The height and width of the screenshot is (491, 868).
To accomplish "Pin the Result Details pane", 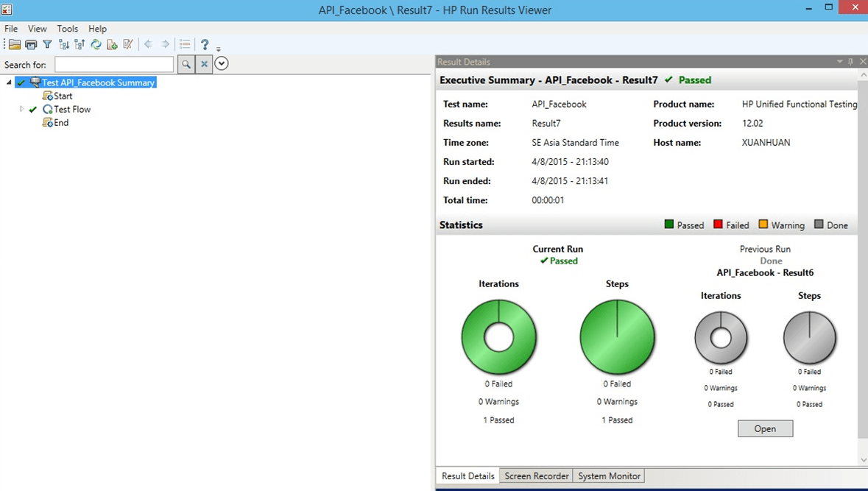I will 850,62.
